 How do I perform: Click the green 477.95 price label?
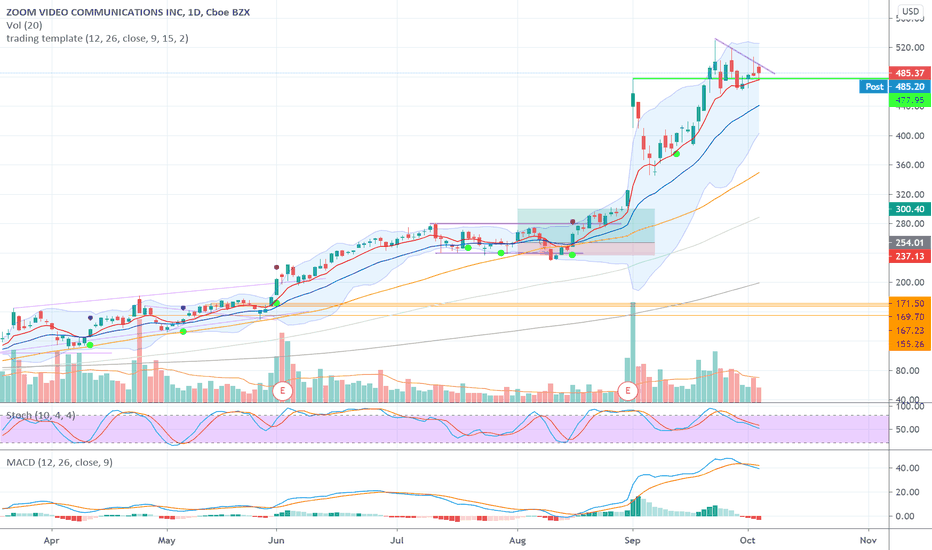click(910, 100)
